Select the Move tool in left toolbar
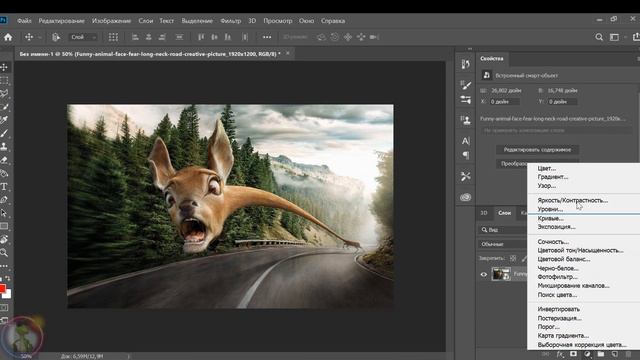 4,67
